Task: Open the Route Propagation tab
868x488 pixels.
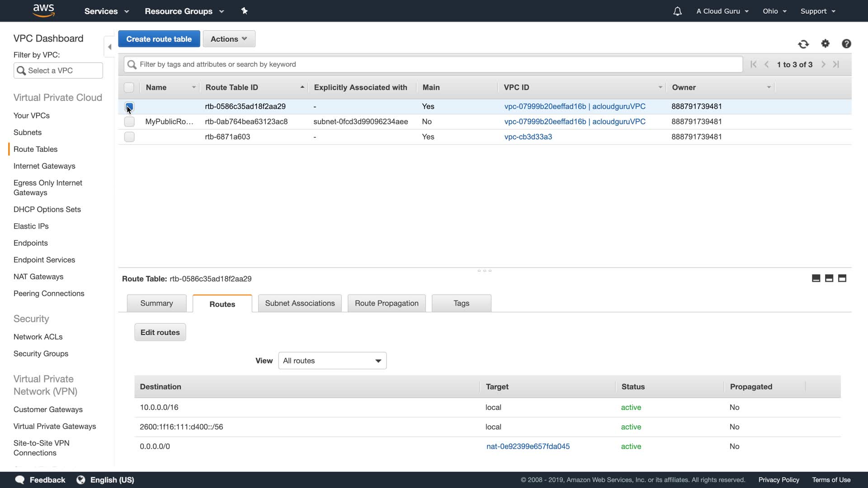Action: pyautogui.click(x=387, y=303)
